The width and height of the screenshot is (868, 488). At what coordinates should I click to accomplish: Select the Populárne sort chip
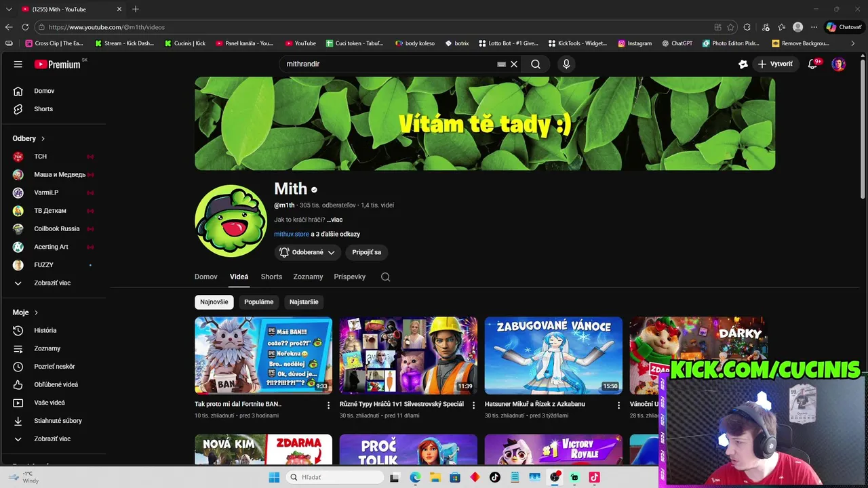point(259,302)
